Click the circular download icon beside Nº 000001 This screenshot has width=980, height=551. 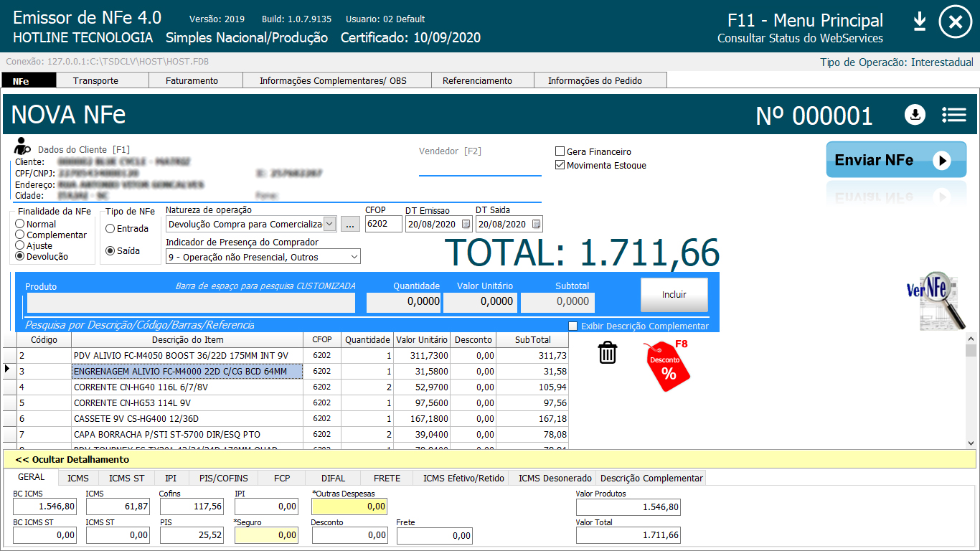pos(915,115)
